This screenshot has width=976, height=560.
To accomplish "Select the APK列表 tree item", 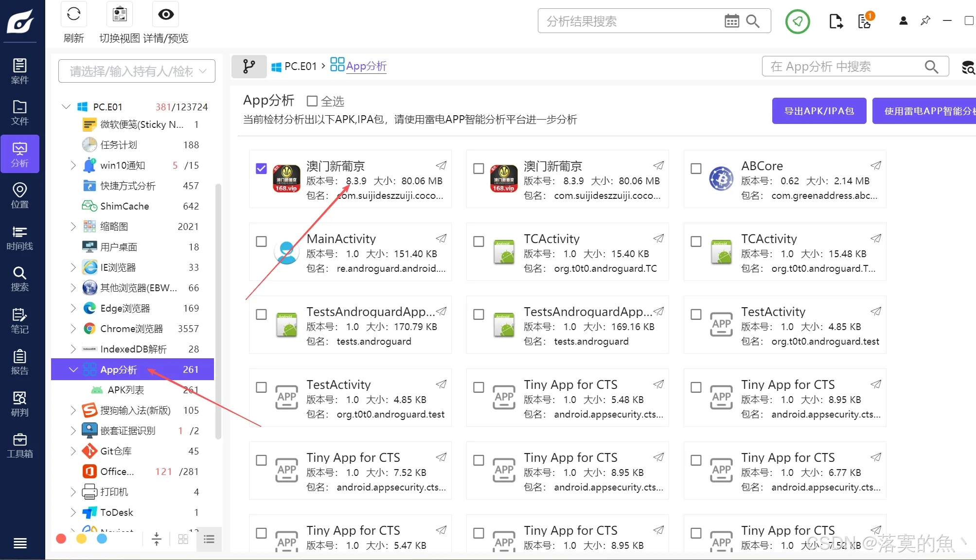I will point(126,390).
